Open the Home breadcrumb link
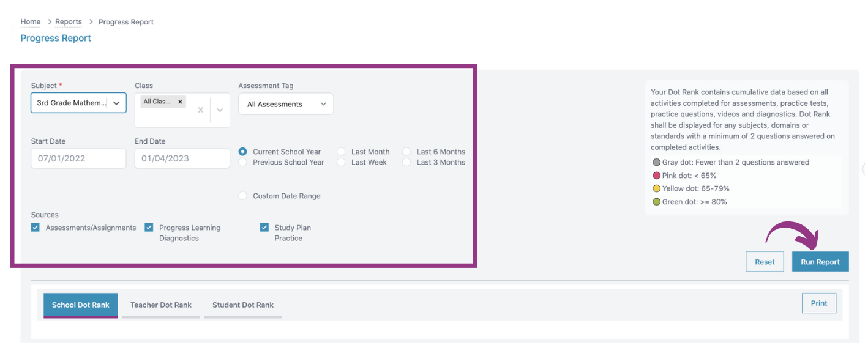Viewport: 868px width, 356px height. [x=31, y=22]
